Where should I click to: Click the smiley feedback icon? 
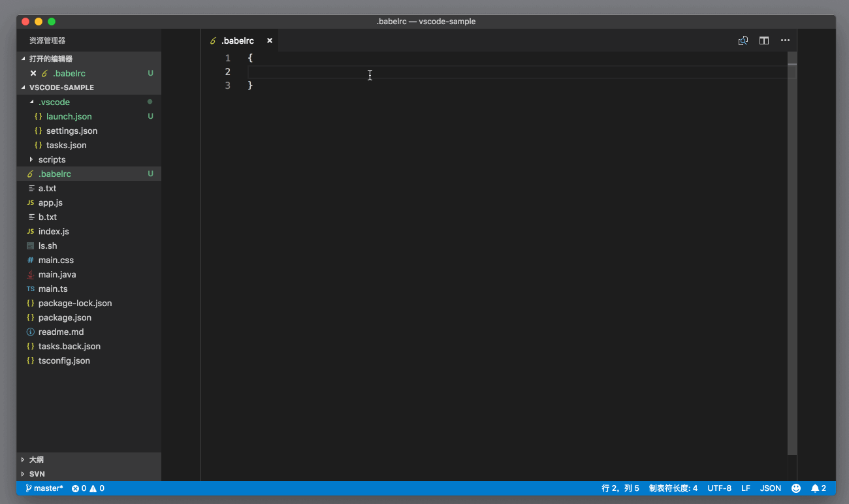click(x=796, y=488)
